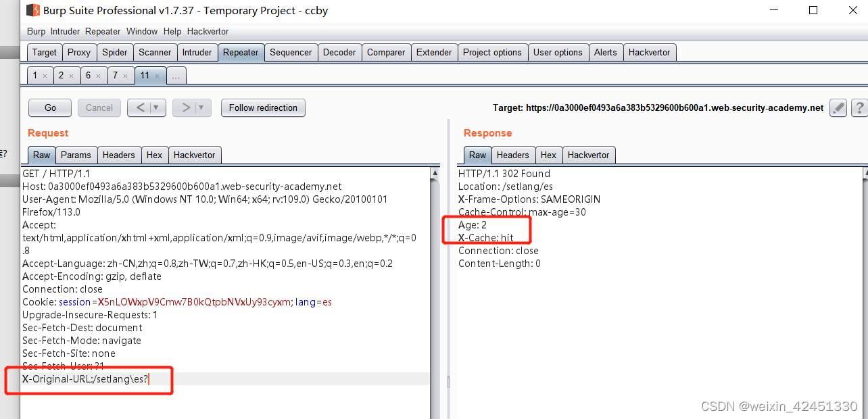Close Repeater tab 7

pos(125,76)
